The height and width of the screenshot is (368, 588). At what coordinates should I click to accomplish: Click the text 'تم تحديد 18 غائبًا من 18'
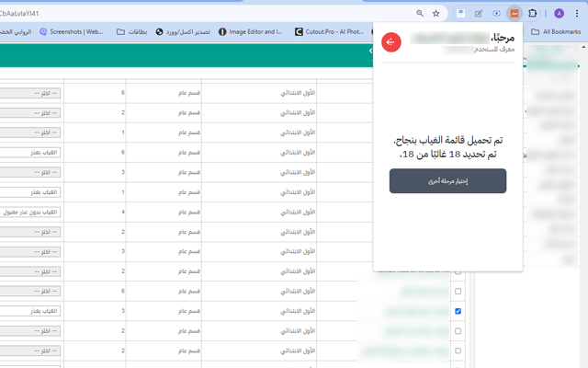(x=447, y=155)
